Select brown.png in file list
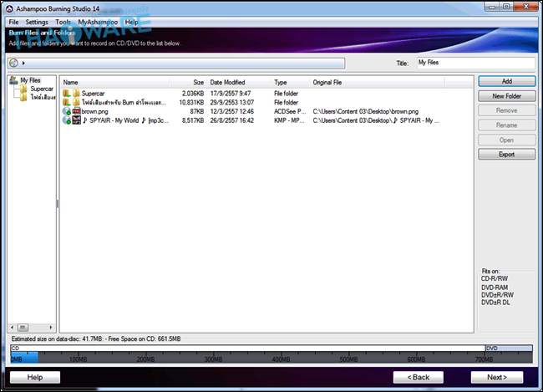 95,112
